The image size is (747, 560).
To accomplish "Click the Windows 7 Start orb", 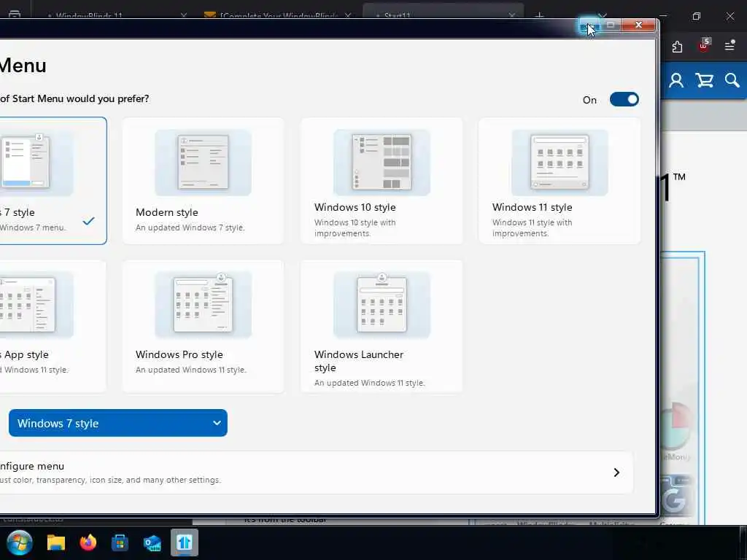I will 20,542.
